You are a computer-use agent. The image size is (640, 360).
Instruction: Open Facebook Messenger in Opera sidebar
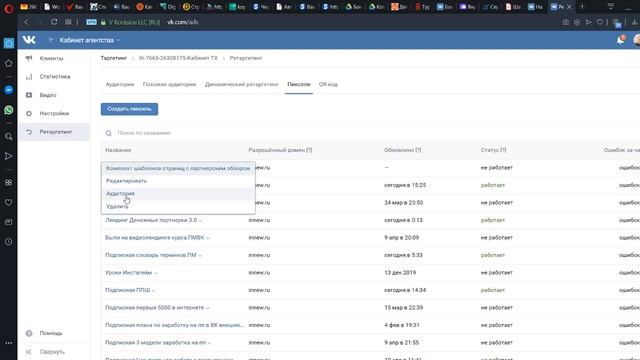[9, 90]
